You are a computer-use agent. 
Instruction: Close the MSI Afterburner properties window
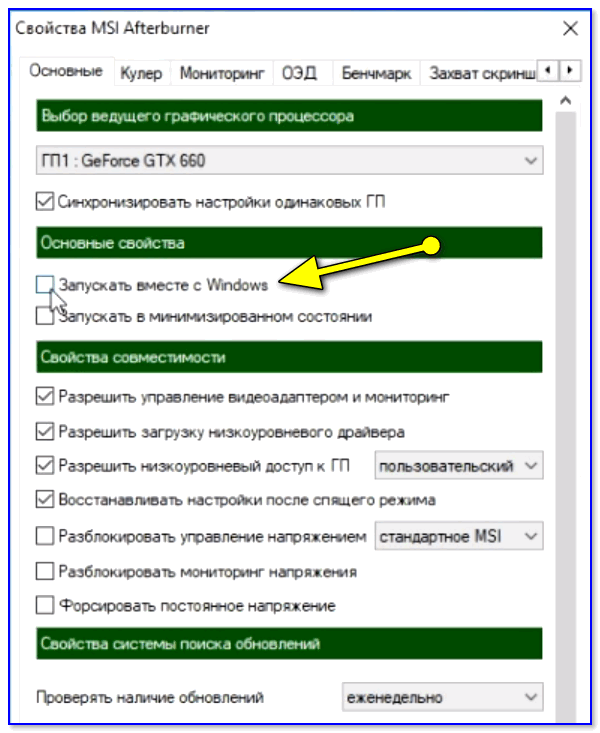pos(570,29)
